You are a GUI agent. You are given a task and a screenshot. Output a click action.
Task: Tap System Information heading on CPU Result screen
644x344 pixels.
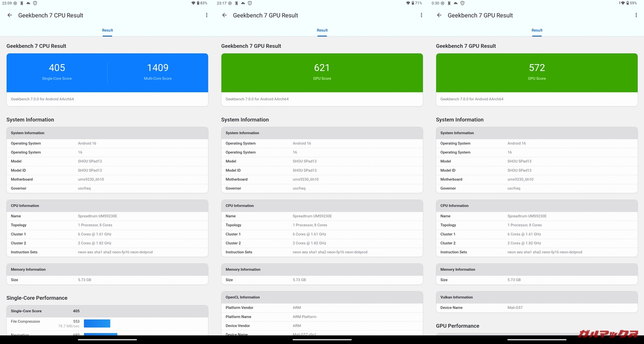click(x=30, y=119)
